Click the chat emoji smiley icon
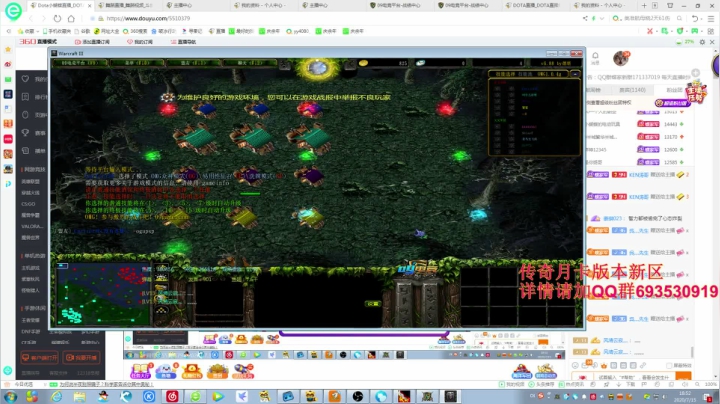The height and width of the screenshot is (404, 720). coord(575,365)
